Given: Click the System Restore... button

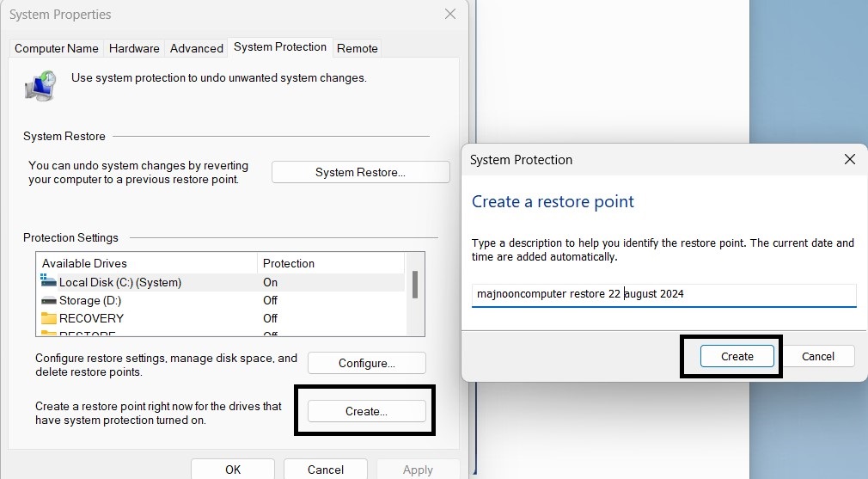Looking at the screenshot, I should coord(360,172).
